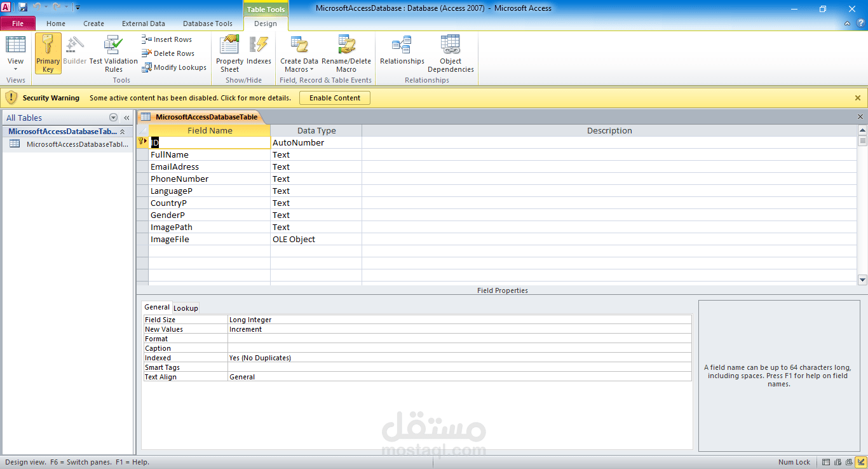Close the table design document window
The image size is (868, 469).
[860, 117]
